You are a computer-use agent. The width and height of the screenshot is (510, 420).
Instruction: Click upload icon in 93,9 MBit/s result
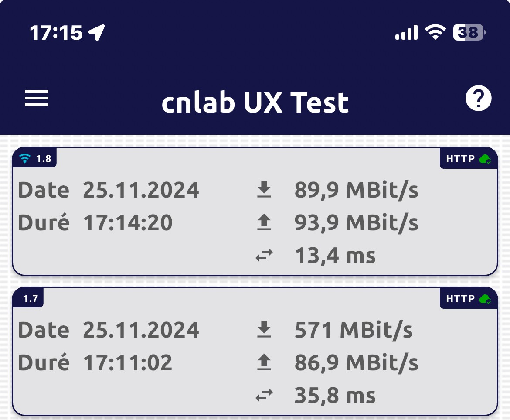point(264,223)
